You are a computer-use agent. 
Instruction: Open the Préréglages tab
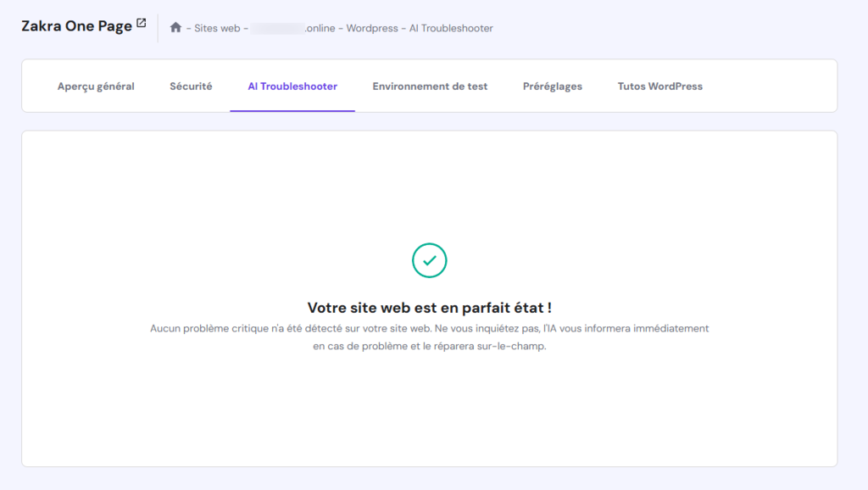[552, 86]
